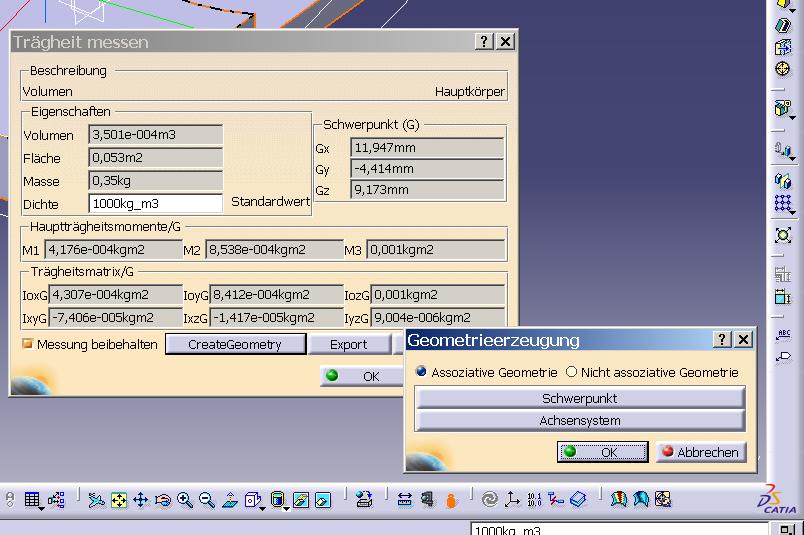This screenshot has width=804, height=535.
Task: Click OK in Trägheit messen dialog
Action: point(362,376)
